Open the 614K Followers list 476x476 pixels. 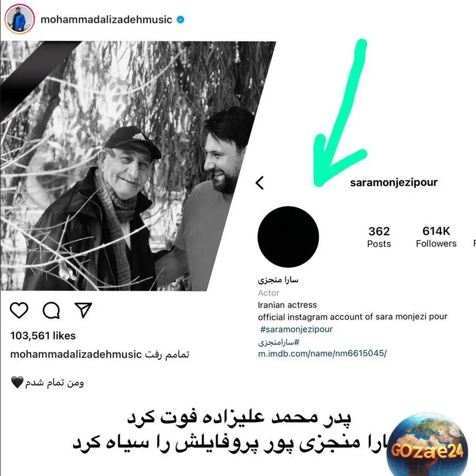click(x=436, y=237)
